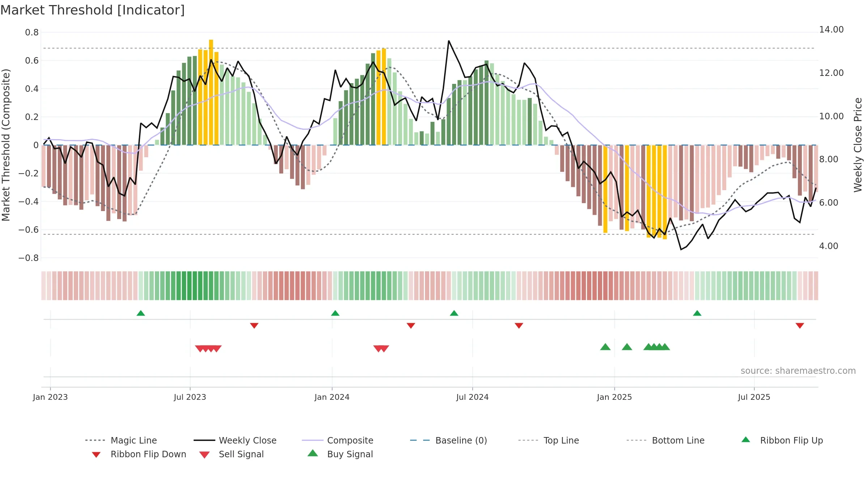The width and height of the screenshot is (868, 488).
Task: Click the source: sharemaestro.com text
Action: [x=798, y=371]
